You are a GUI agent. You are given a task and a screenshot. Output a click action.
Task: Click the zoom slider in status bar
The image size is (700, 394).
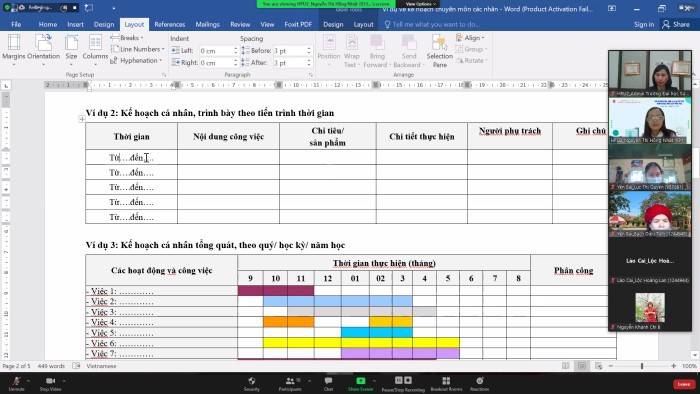point(642,366)
